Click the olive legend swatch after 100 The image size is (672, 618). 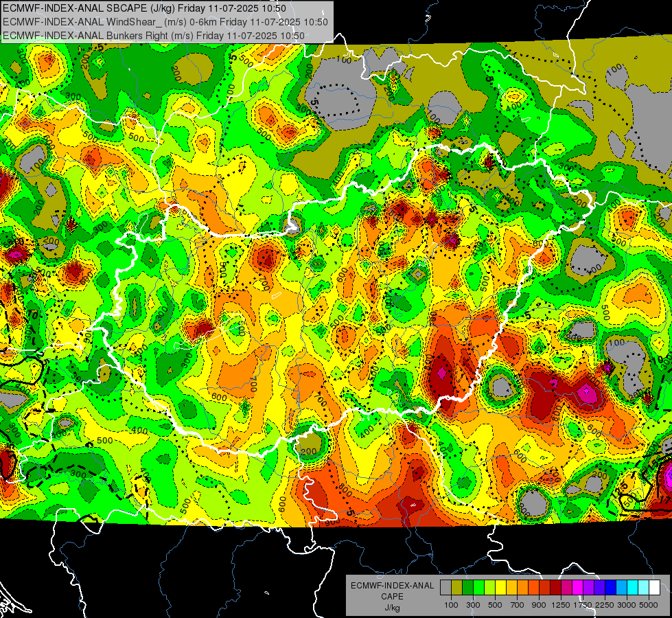[457, 587]
